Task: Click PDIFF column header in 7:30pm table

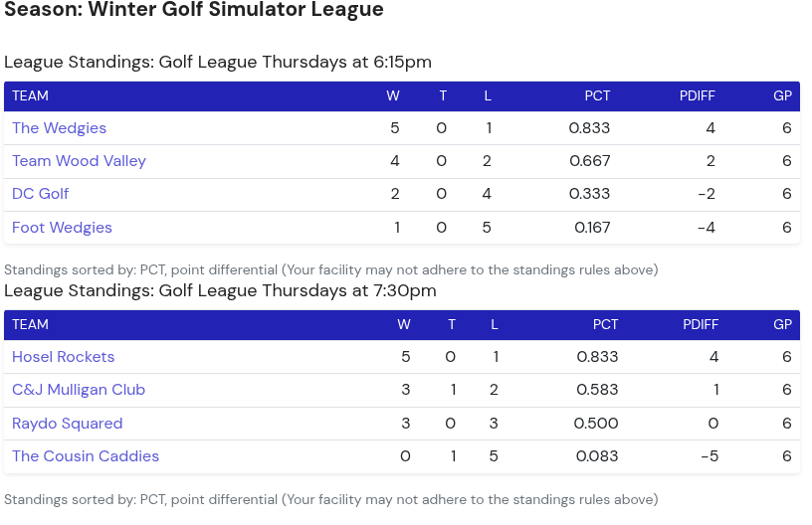Action: click(701, 325)
